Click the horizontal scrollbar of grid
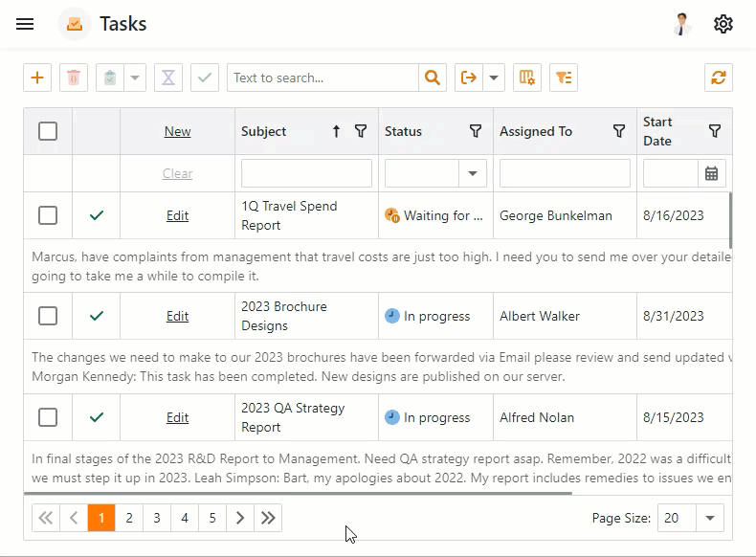The height and width of the screenshot is (557, 756). (x=298, y=493)
